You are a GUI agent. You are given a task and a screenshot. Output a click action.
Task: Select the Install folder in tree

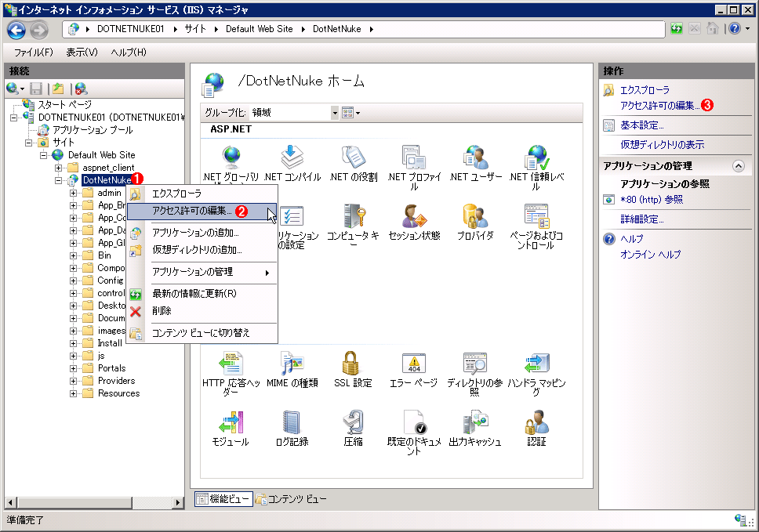coord(110,343)
